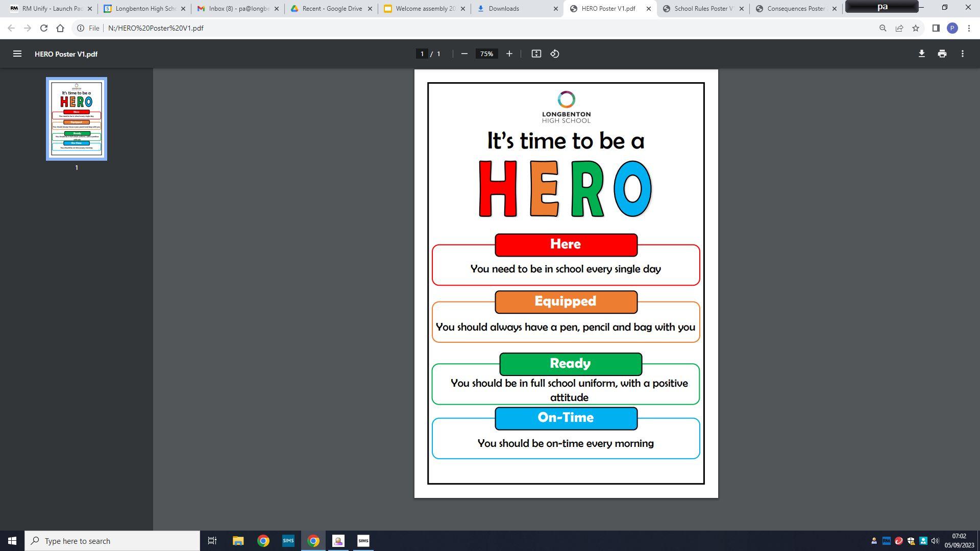
Task: Switch to the School Rules Poster tab
Action: pos(703,9)
